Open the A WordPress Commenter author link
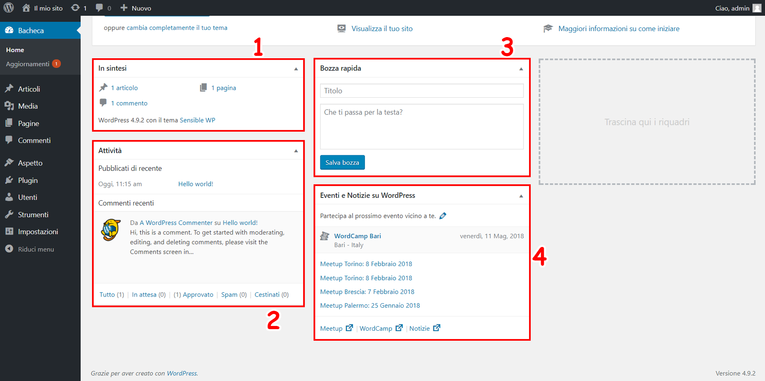This screenshot has width=765, height=381. point(175,222)
